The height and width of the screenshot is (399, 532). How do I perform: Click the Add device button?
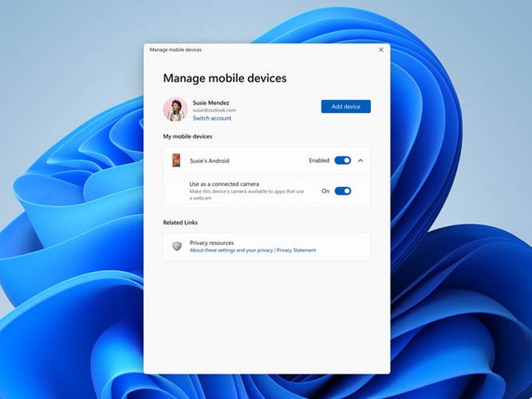345,107
